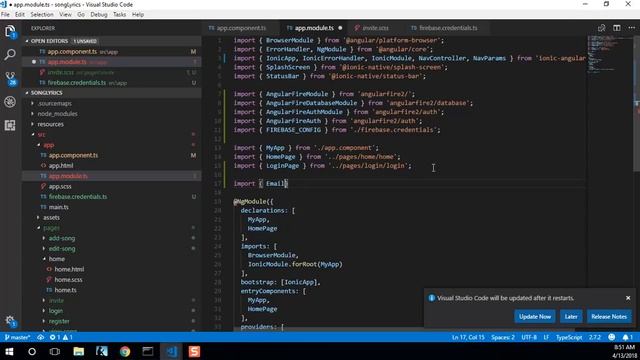Screen dimensions: 640x360
Task: Open the Edit menu
Action: click(x=20, y=14)
